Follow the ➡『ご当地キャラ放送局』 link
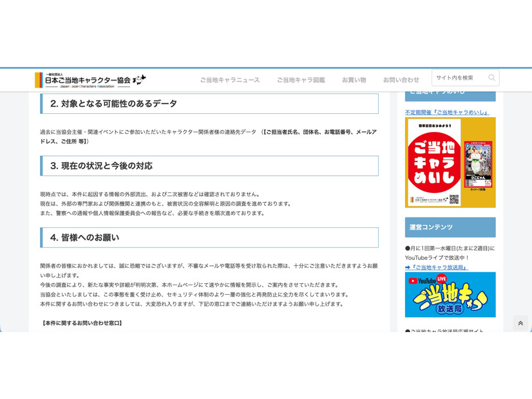Screen dimensions: 532x399 436,267
